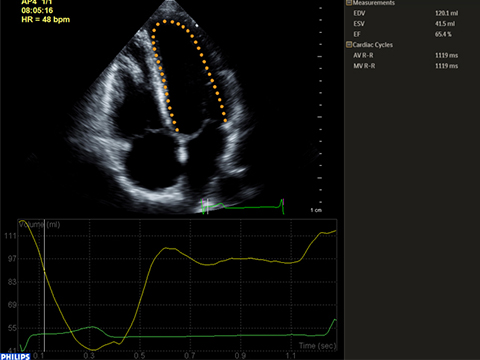Screen dimensions: 480x360
Task: Click the Philips logo
Action: click(15, 357)
